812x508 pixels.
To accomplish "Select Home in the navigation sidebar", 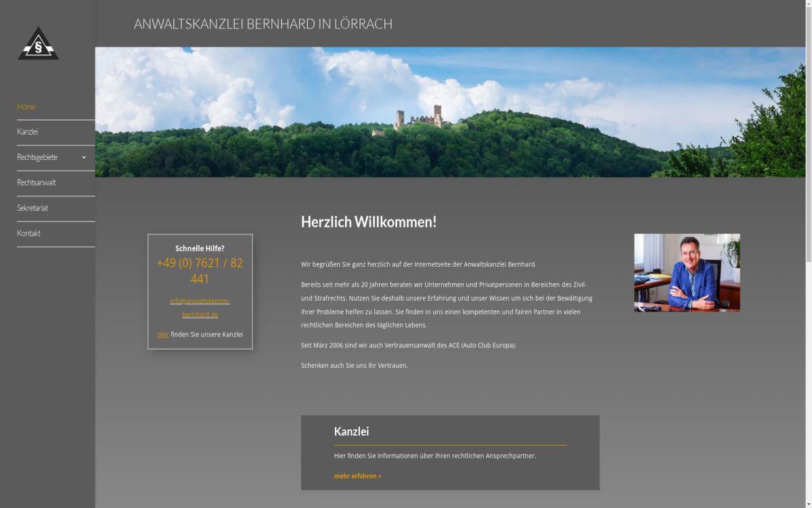I will pyautogui.click(x=26, y=106).
